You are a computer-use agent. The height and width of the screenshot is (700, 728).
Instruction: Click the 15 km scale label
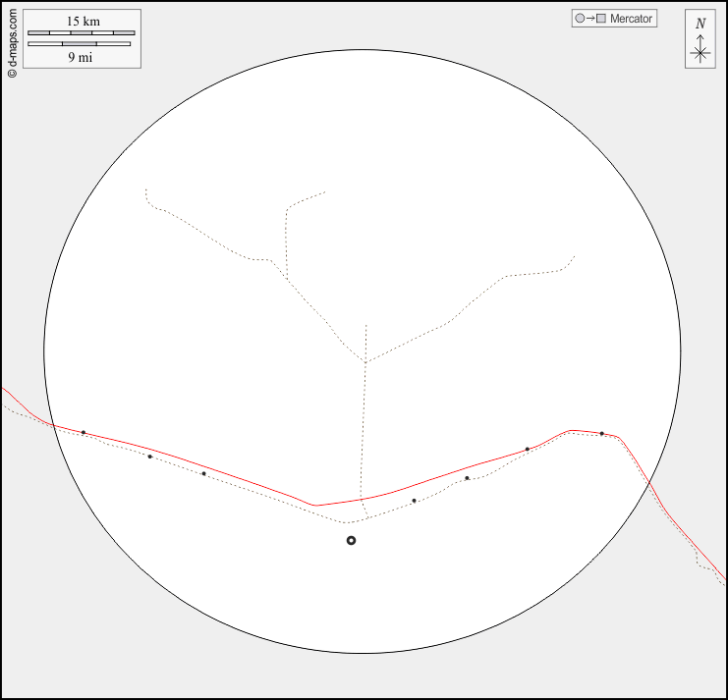pyautogui.click(x=84, y=22)
